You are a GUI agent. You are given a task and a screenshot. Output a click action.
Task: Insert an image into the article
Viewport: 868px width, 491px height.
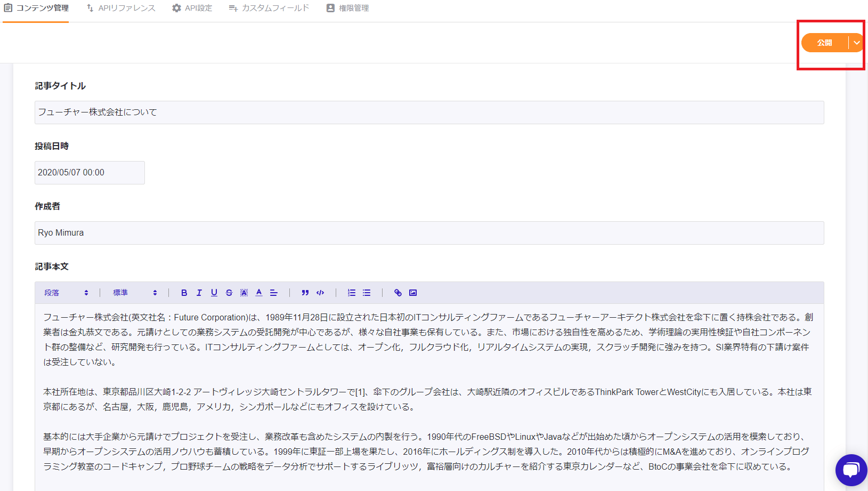413,293
